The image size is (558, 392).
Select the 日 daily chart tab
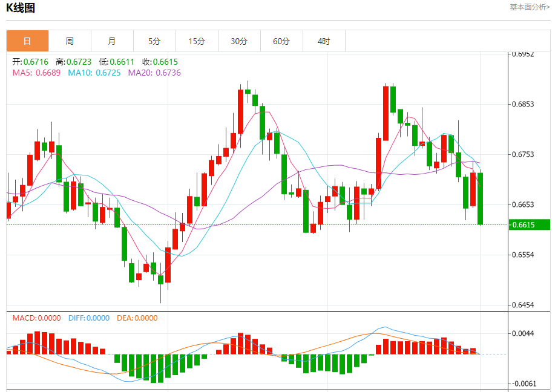tap(27, 41)
